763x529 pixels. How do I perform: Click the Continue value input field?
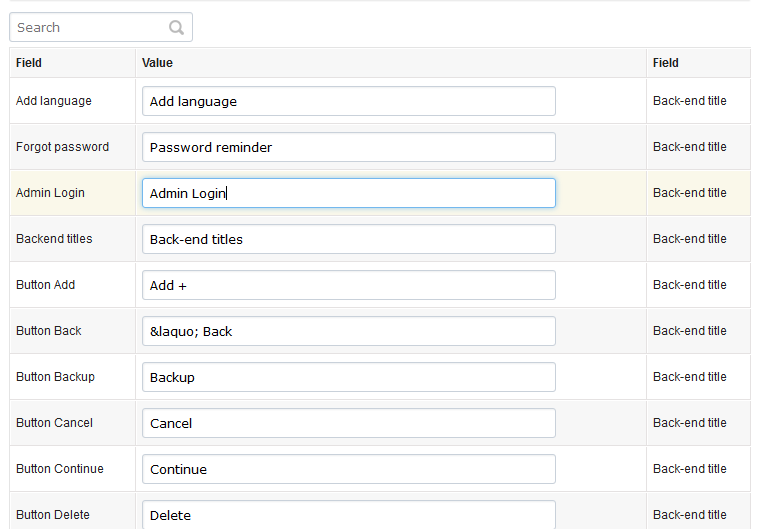click(x=348, y=469)
